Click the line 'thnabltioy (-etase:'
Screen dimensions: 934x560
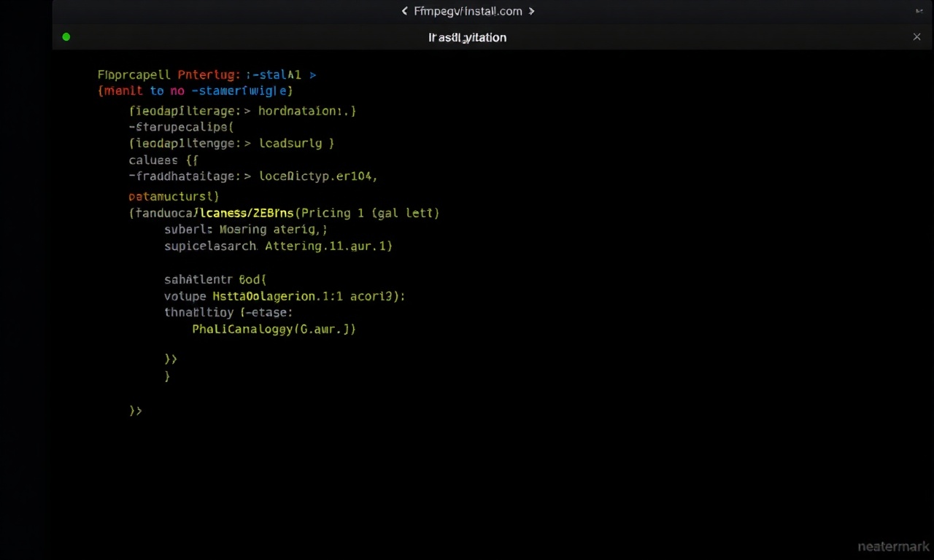coord(228,312)
